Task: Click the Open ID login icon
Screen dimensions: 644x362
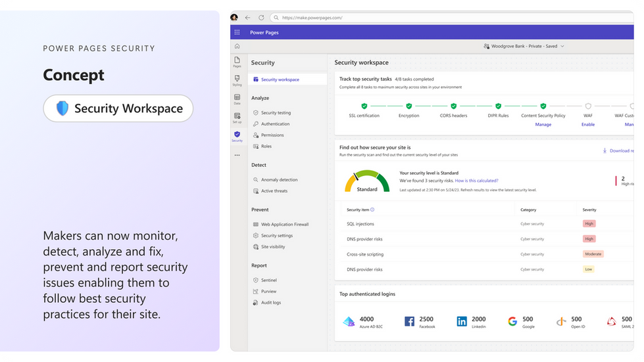Action: click(561, 321)
